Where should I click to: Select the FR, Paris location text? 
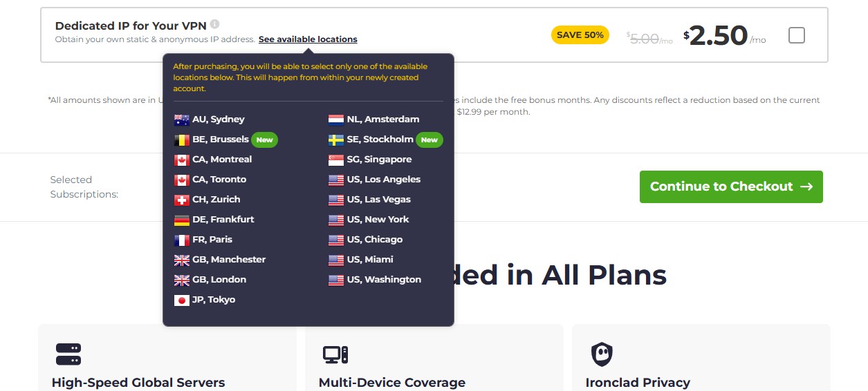pos(212,240)
